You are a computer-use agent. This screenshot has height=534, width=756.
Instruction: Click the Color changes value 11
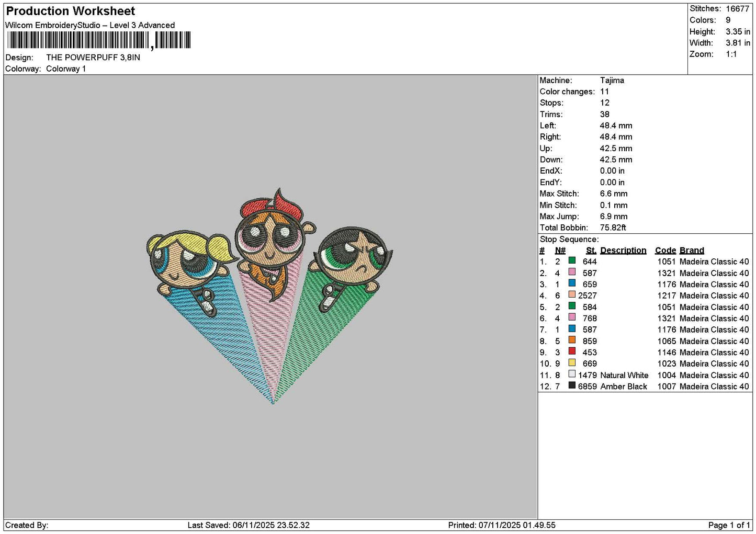pyautogui.click(x=604, y=92)
